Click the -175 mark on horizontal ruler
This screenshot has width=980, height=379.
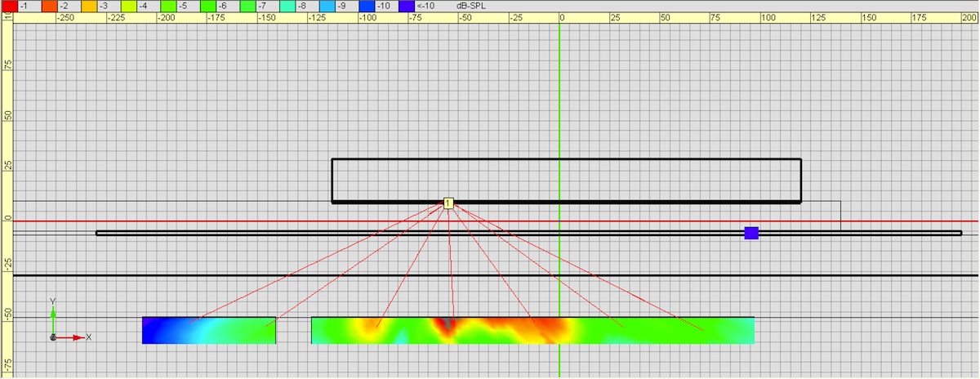point(216,17)
